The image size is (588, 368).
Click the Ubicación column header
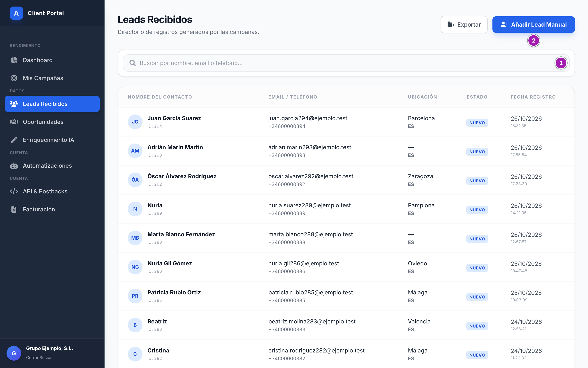(x=422, y=97)
